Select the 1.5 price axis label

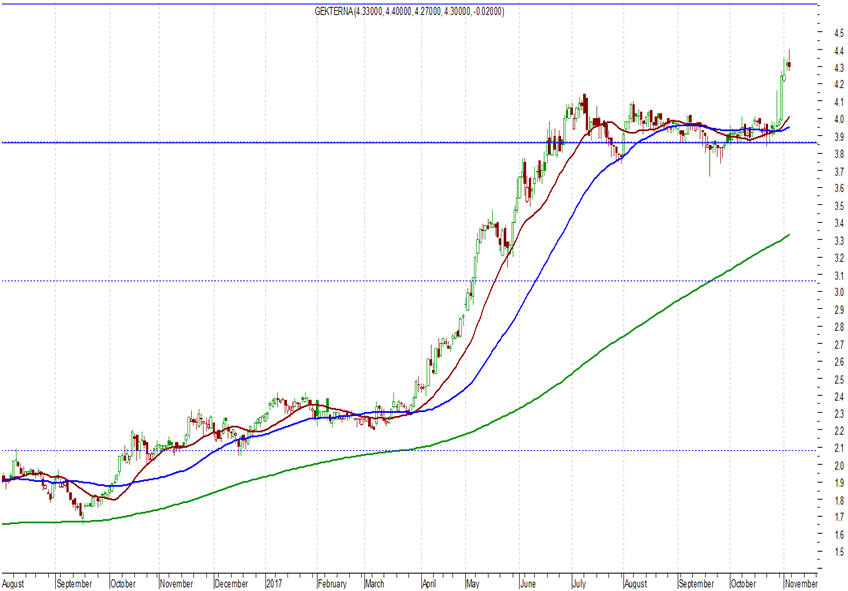click(x=839, y=552)
